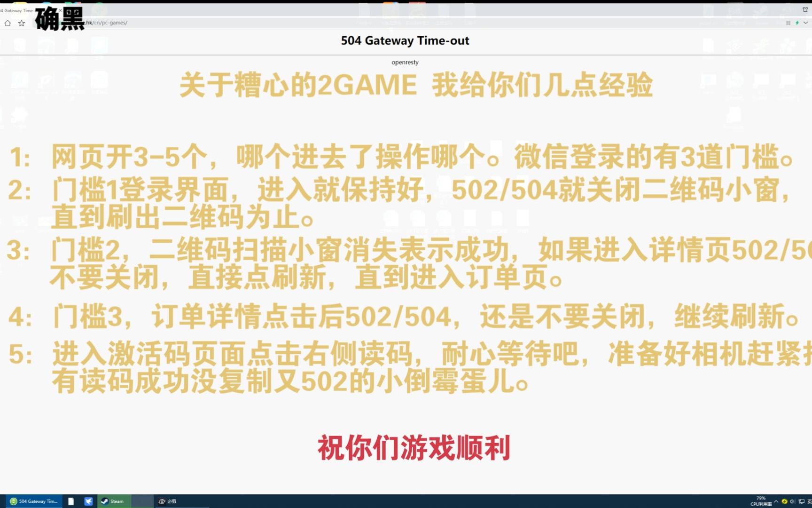Click the 504 Gateway Time-out heading
The width and height of the screenshot is (812, 508).
coord(405,41)
